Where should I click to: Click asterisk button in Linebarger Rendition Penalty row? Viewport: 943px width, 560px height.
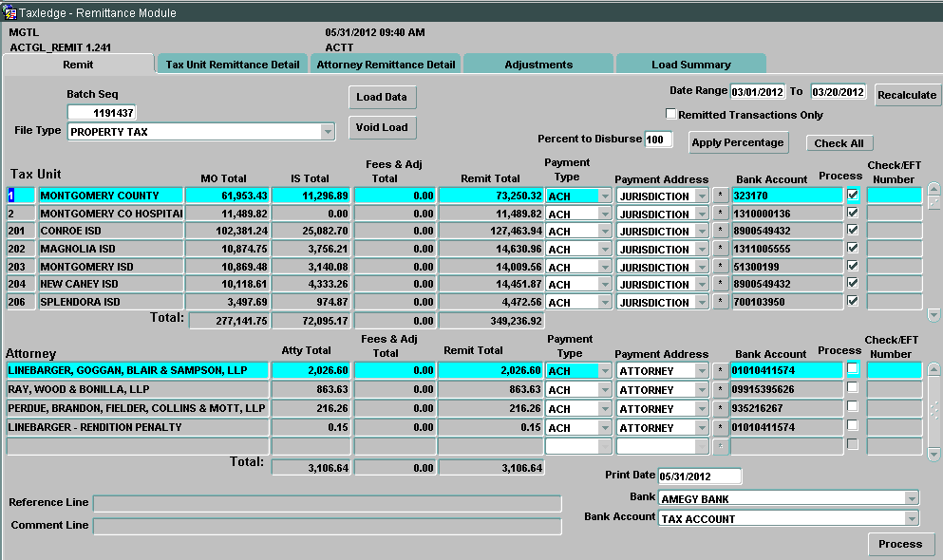click(x=721, y=427)
